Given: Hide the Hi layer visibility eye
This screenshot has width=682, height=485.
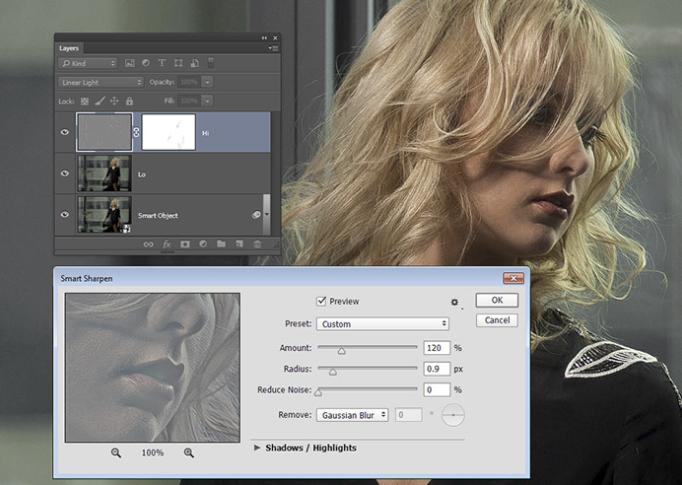Looking at the screenshot, I should click(65, 131).
